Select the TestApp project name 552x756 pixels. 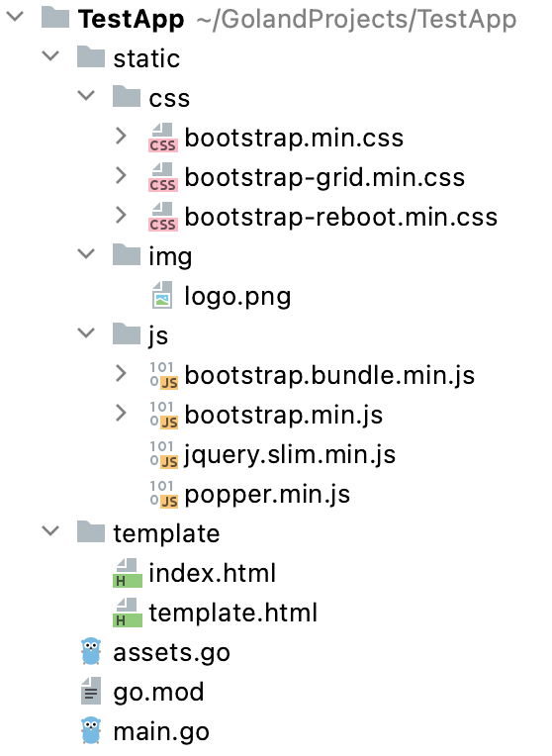click(132, 19)
